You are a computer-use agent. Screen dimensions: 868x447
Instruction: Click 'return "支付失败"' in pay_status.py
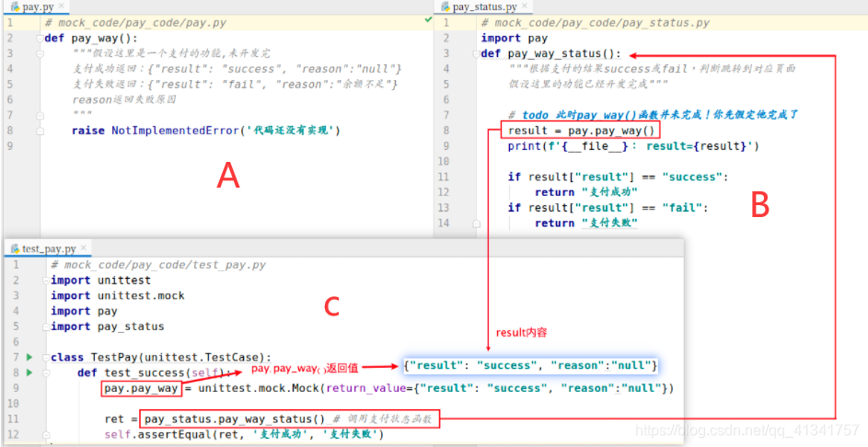[586, 223]
